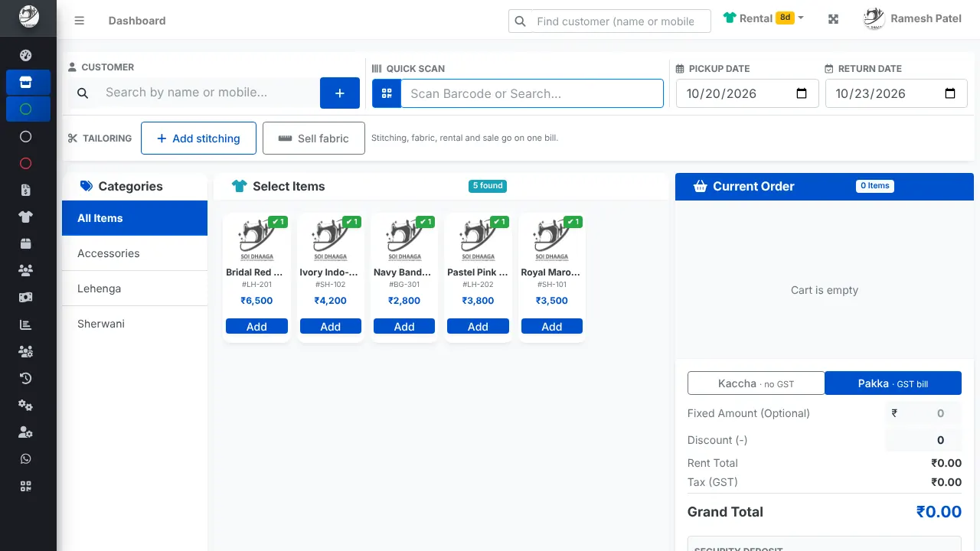Open the Rental mode dropdown
The width and height of the screenshot is (980, 551).
pos(763,18)
